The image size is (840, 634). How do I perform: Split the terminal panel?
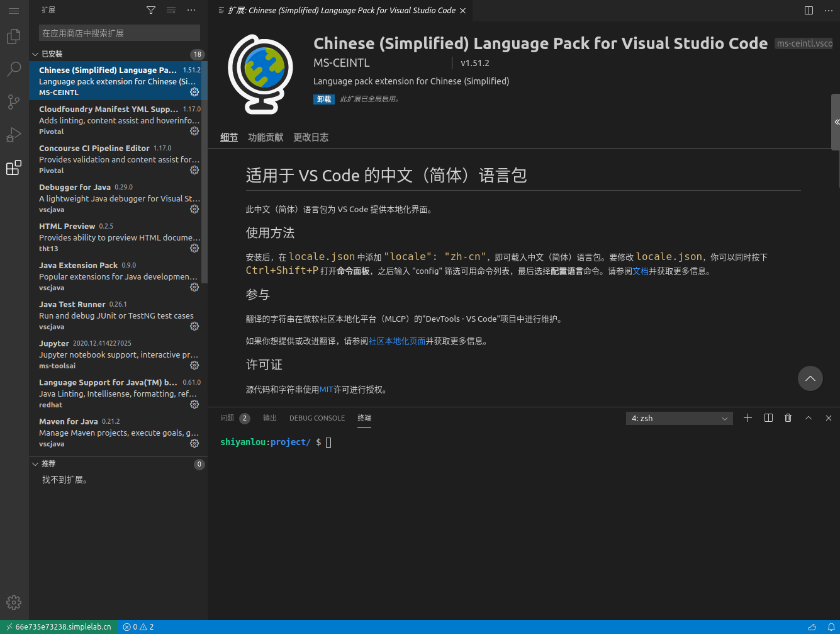(768, 418)
